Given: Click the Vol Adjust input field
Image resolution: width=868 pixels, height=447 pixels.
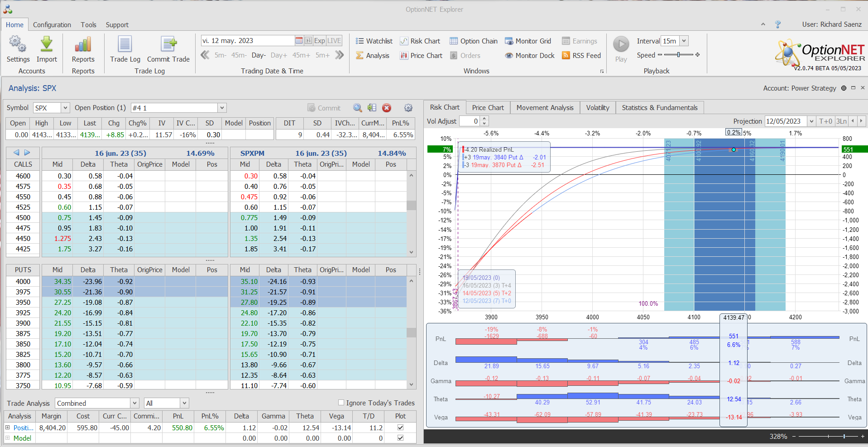Looking at the screenshot, I should coord(470,121).
